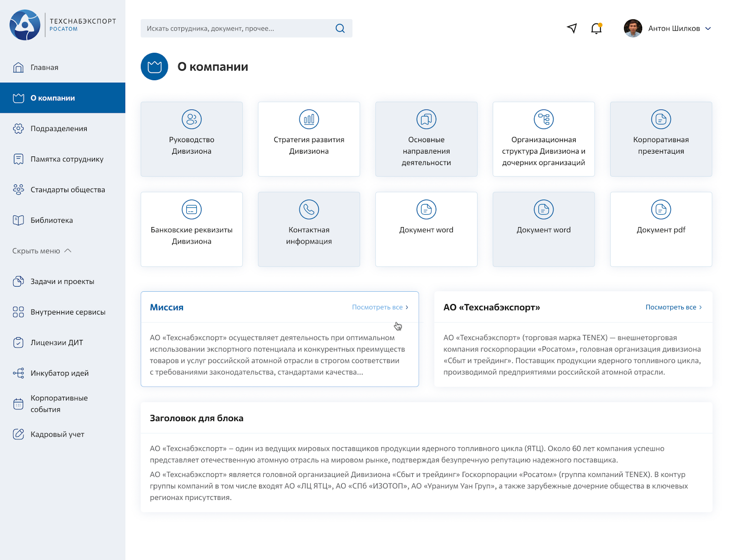
Task: Click the search magnifier icon
Action: click(340, 28)
